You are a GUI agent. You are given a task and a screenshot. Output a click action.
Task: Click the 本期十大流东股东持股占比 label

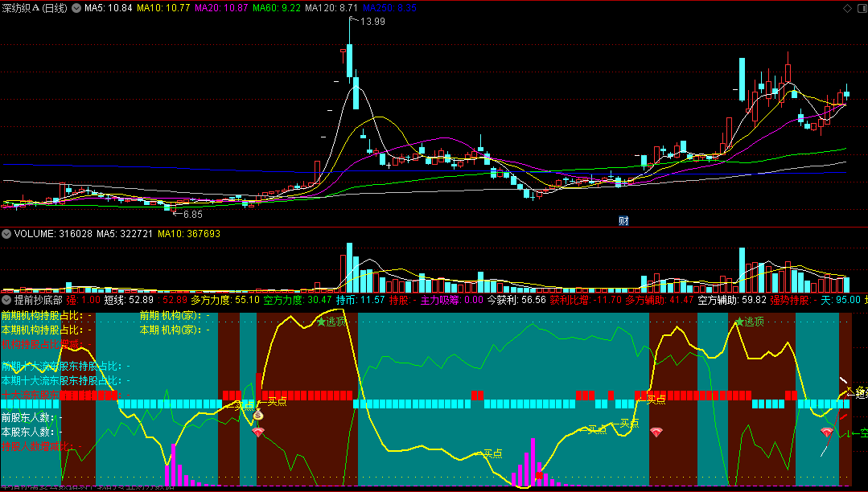(x=62, y=381)
